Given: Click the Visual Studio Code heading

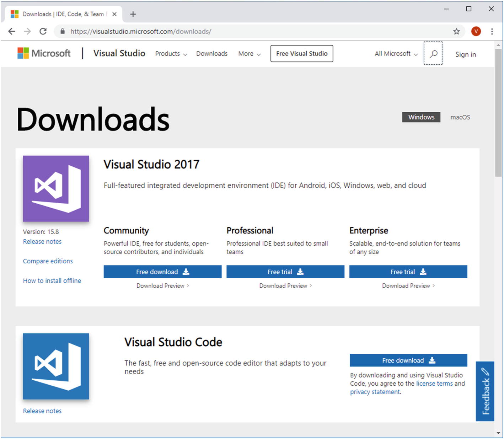Looking at the screenshot, I should pos(173,342).
